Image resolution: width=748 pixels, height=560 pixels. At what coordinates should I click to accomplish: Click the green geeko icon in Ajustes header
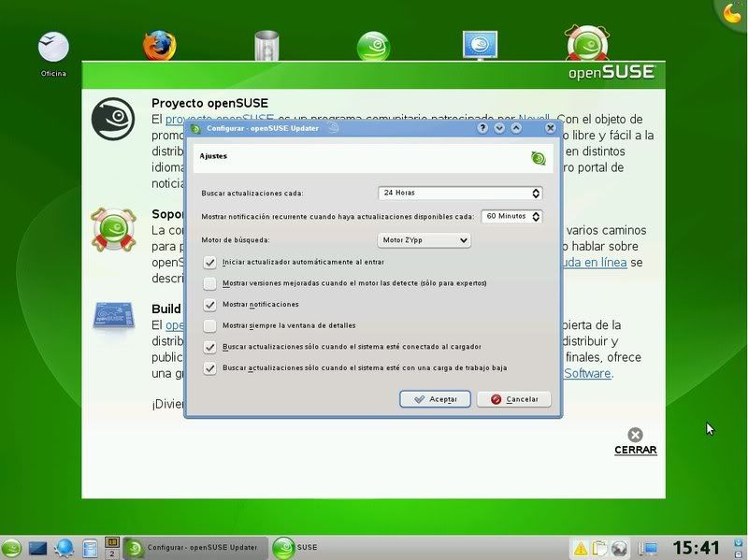(539, 158)
